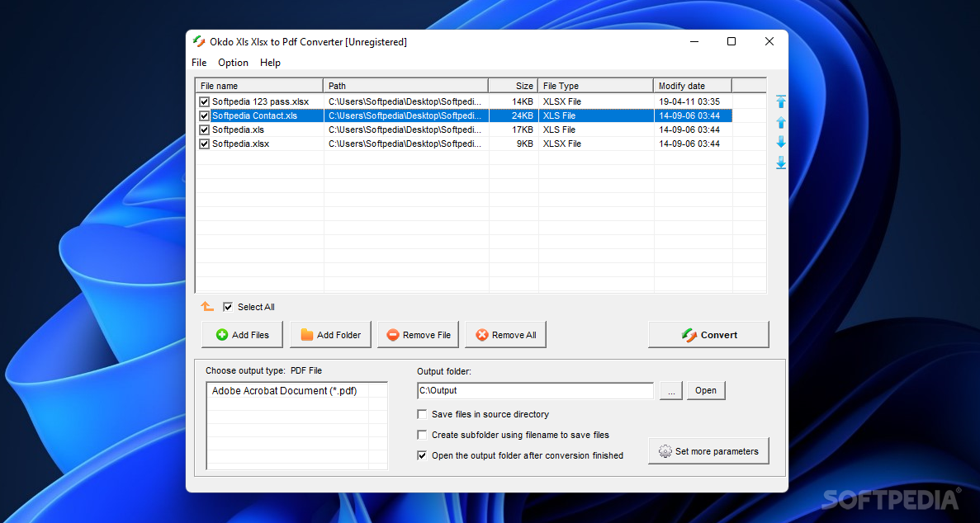Click the 24KB size cell
Screen dimensions: 980x523
(x=514, y=115)
